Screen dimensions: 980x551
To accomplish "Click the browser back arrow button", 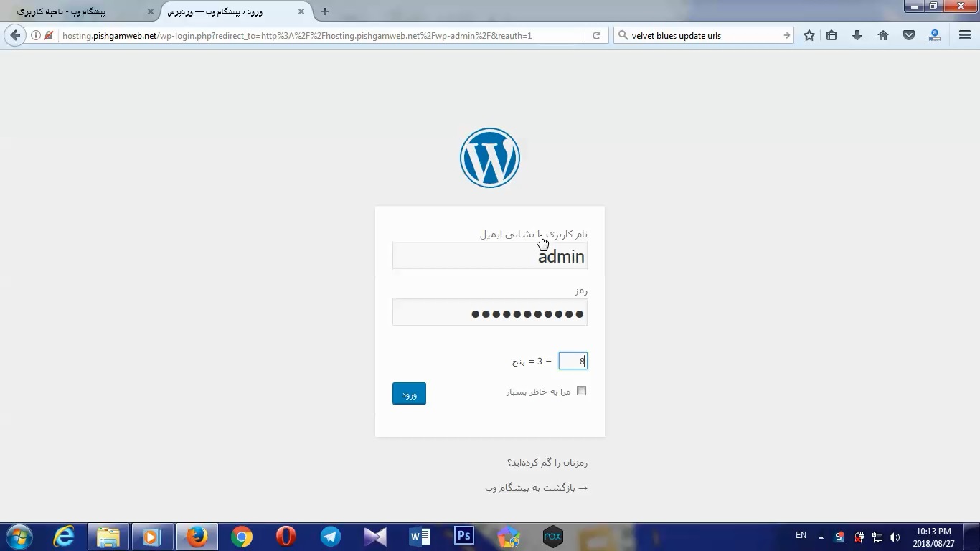I will [x=15, y=35].
